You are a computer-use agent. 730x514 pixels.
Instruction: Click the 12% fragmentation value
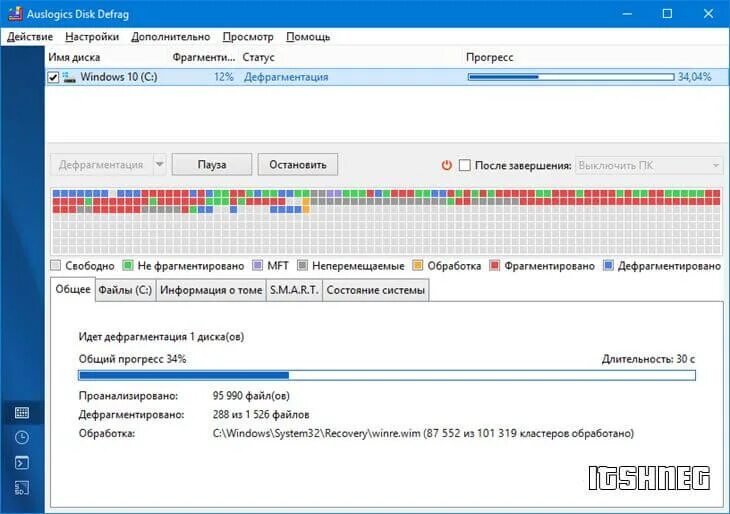[x=223, y=77]
